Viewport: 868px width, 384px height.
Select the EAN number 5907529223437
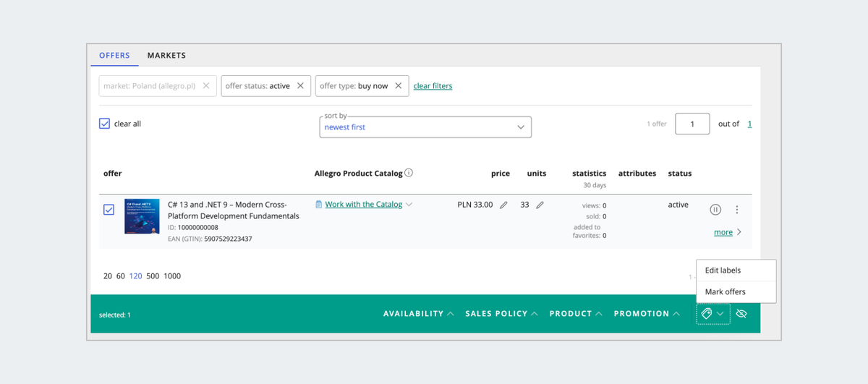tap(228, 239)
